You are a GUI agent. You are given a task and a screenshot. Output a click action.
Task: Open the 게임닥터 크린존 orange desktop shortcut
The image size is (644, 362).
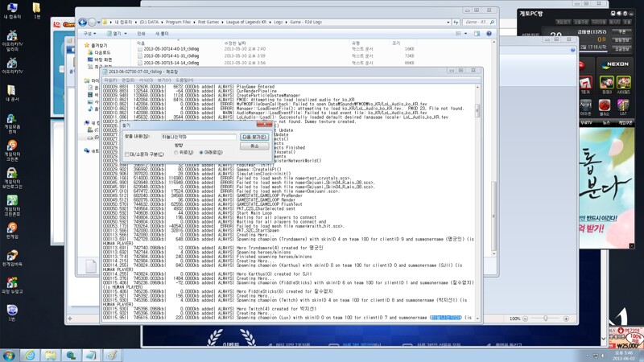tap(12, 150)
